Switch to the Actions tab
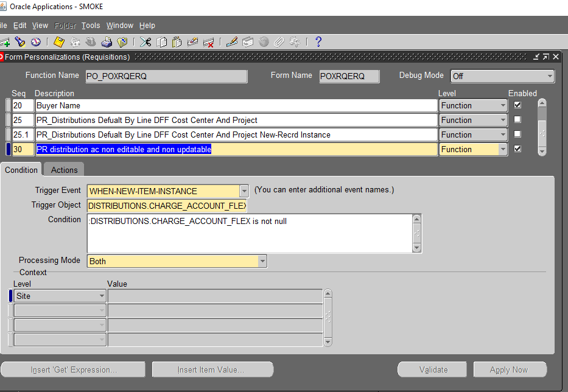This screenshot has width=568, height=392. click(63, 170)
